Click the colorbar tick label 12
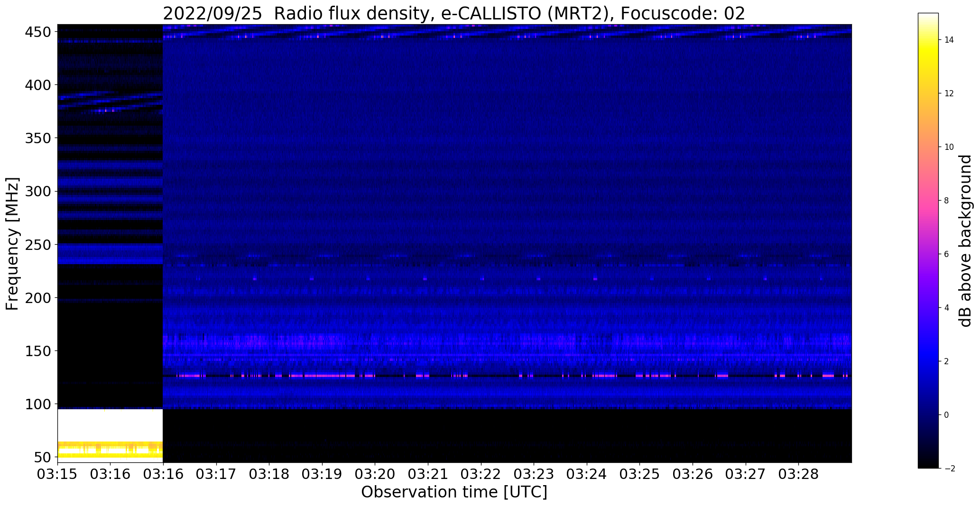This screenshot has width=980, height=506. 949,93
